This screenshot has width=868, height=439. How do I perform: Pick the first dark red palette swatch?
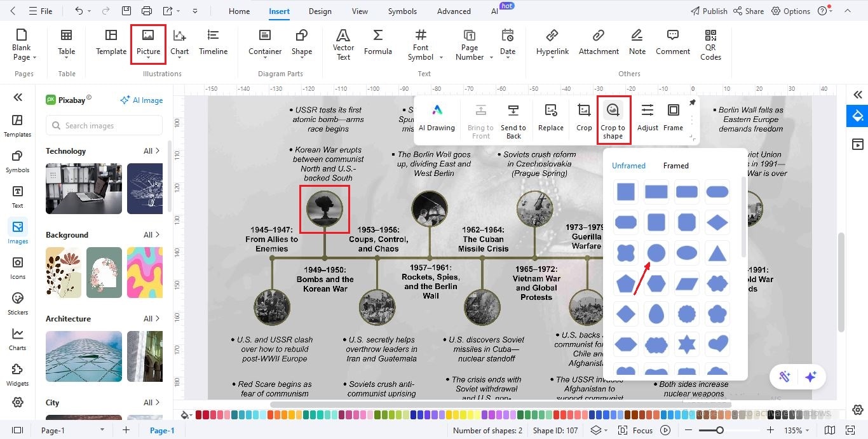click(x=199, y=415)
